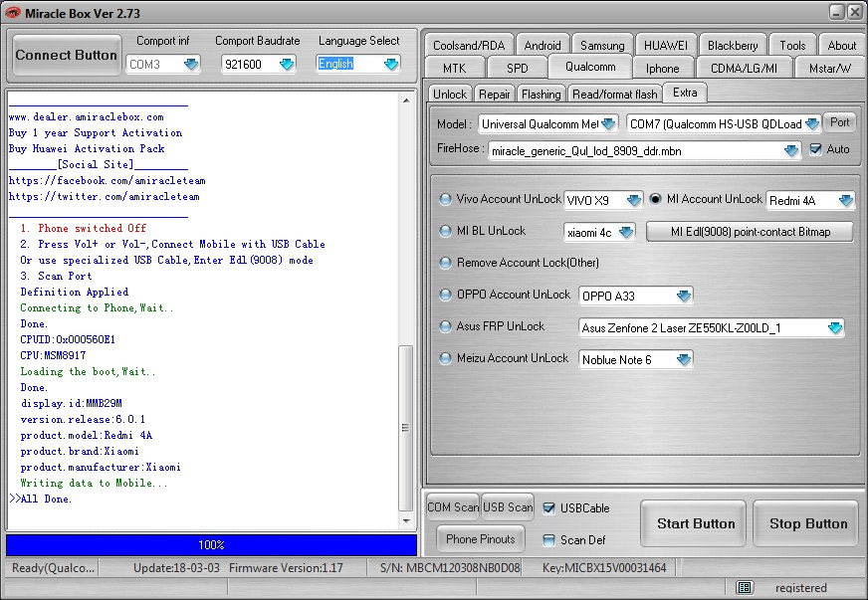Click the Stop Button
Viewport: 868px width, 600px height.
point(808,523)
